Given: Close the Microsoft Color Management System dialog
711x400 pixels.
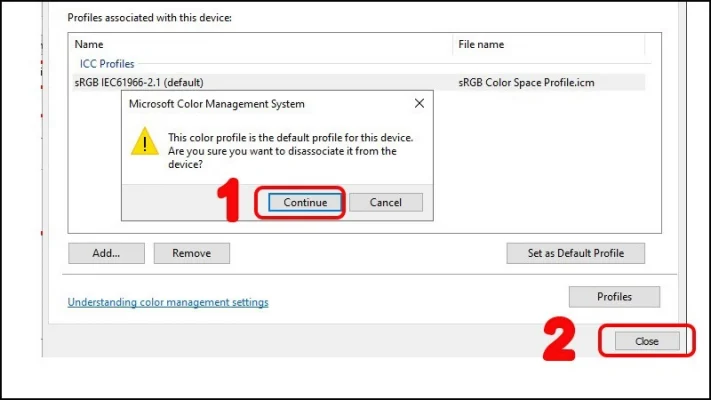Looking at the screenshot, I should click(418, 104).
